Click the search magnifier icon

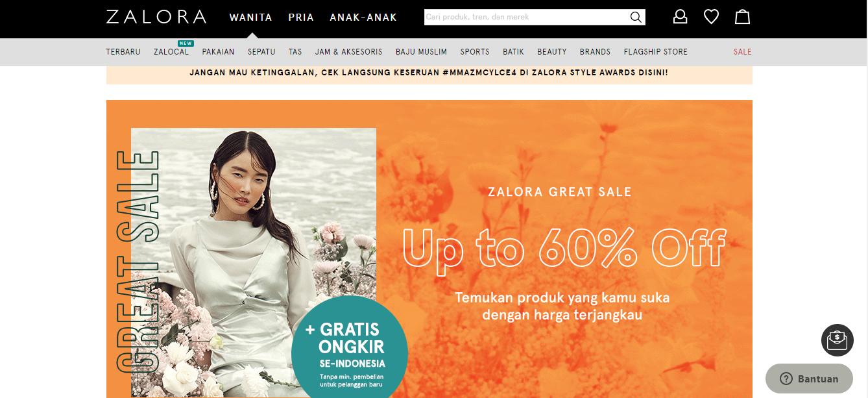pos(636,17)
